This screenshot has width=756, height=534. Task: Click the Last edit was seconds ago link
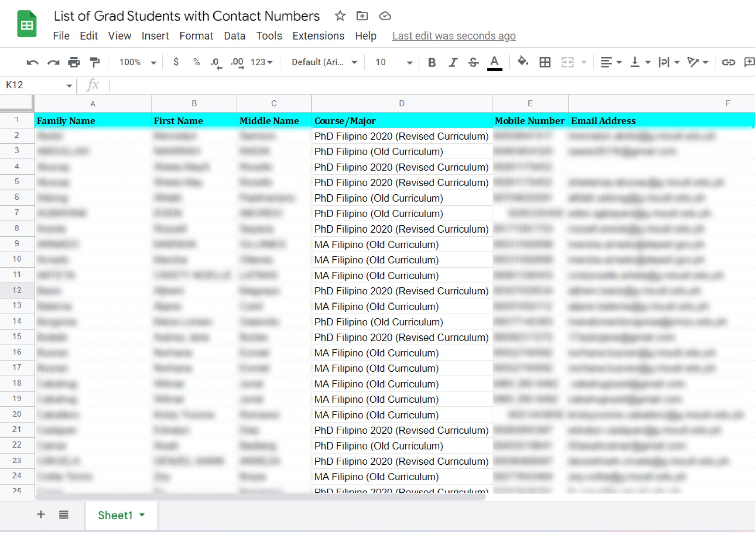pyautogui.click(x=454, y=36)
